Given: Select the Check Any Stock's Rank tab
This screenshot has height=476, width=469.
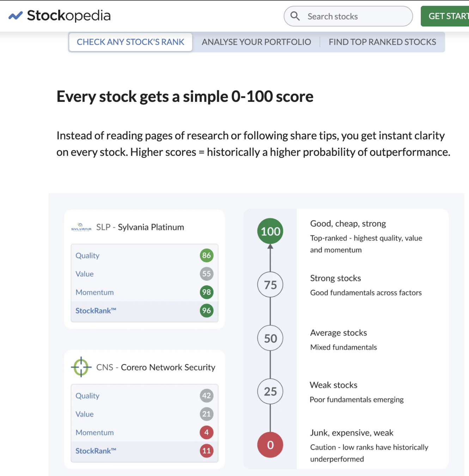Looking at the screenshot, I should coord(130,42).
